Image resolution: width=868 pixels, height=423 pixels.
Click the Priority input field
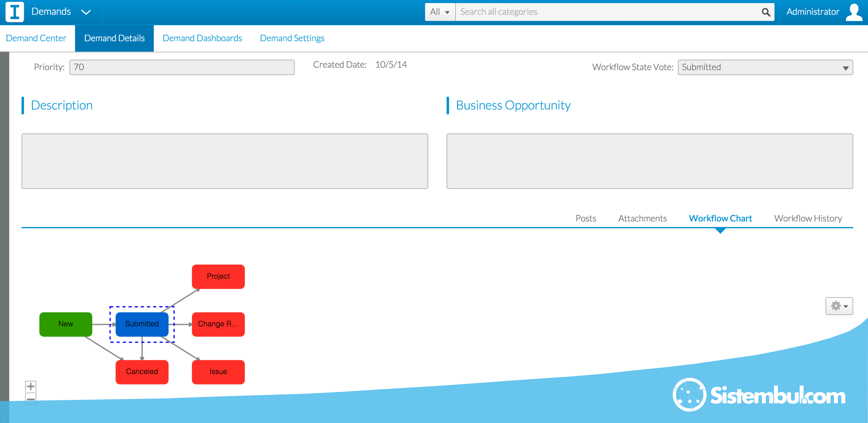(182, 68)
